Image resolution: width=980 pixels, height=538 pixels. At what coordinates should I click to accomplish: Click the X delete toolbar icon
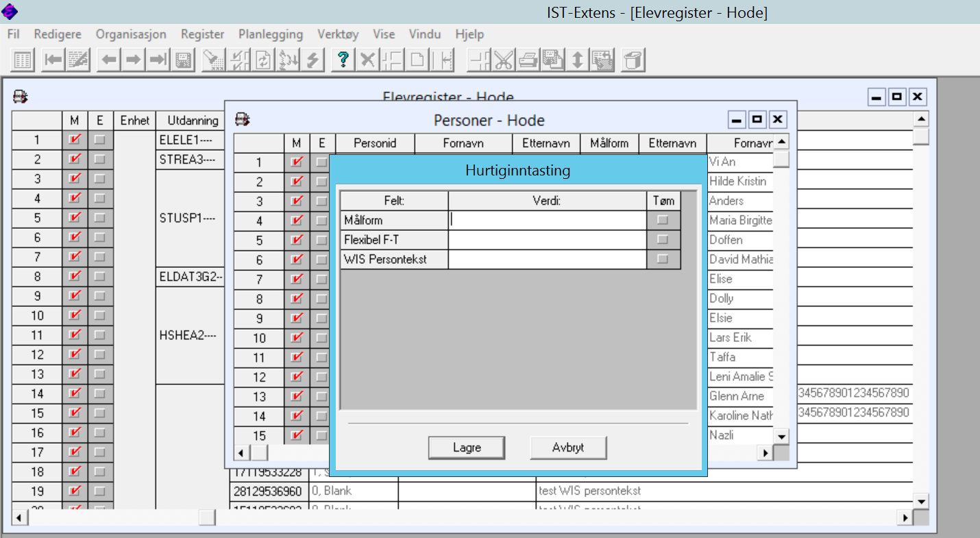tap(367, 60)
